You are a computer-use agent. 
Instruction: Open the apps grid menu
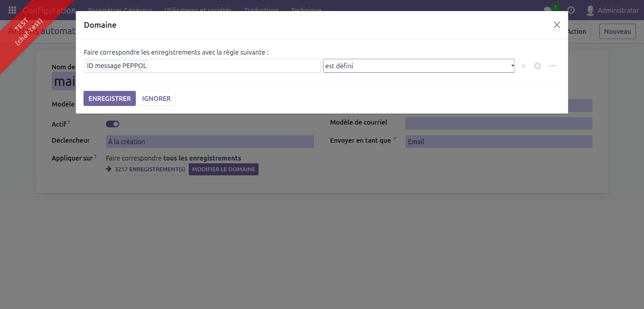click(x=12, y=10)
